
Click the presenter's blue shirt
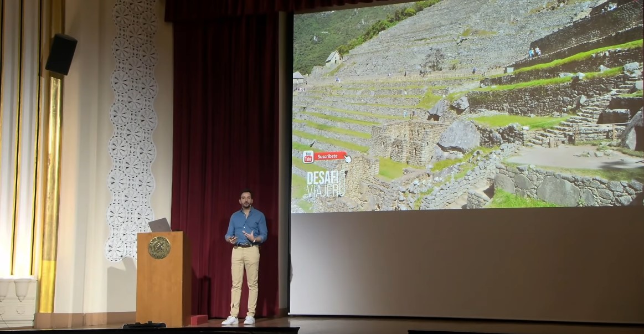tap(246, 224)
